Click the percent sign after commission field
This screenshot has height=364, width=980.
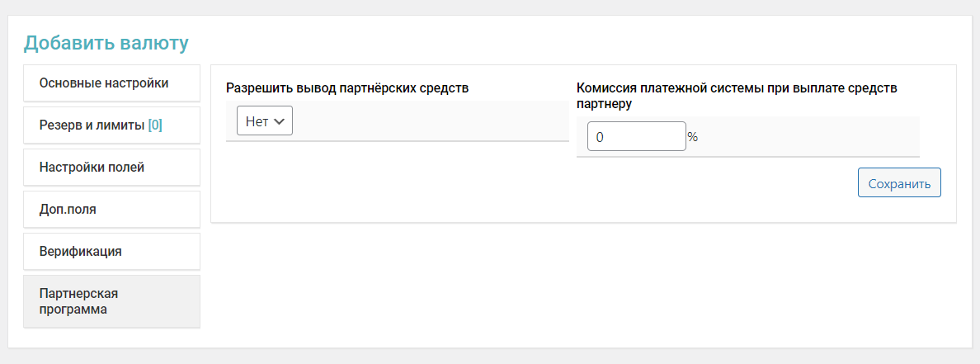tap(693, 137)
